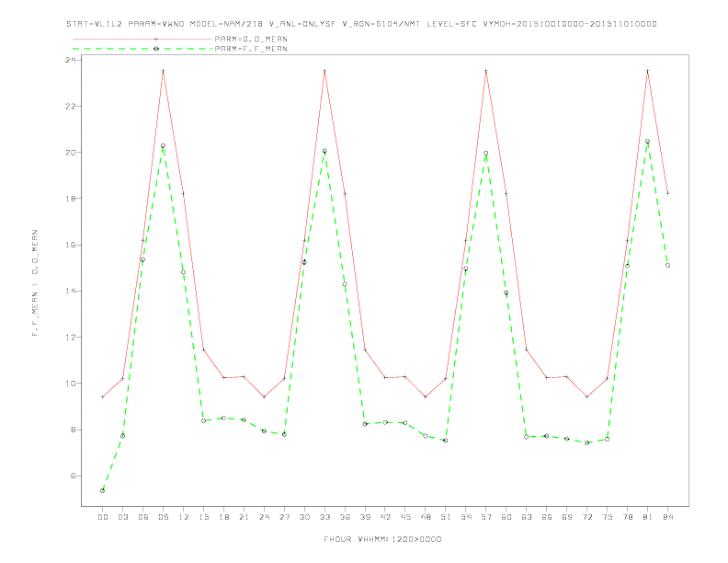Click y-axis tick label 8
Image resolution: width=728 pixels, height=563 pixels.
[73, 430]
